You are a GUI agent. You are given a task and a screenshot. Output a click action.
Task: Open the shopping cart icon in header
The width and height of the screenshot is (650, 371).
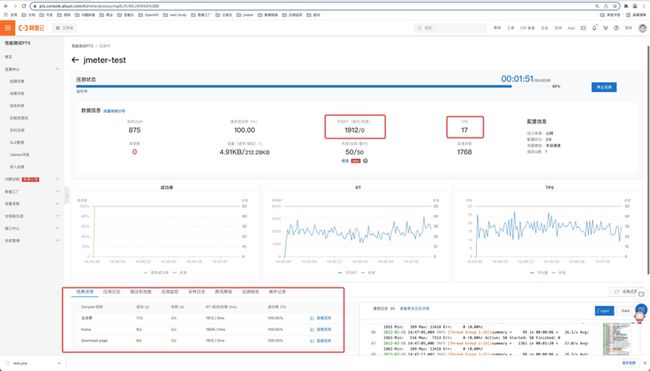(605, 28)
